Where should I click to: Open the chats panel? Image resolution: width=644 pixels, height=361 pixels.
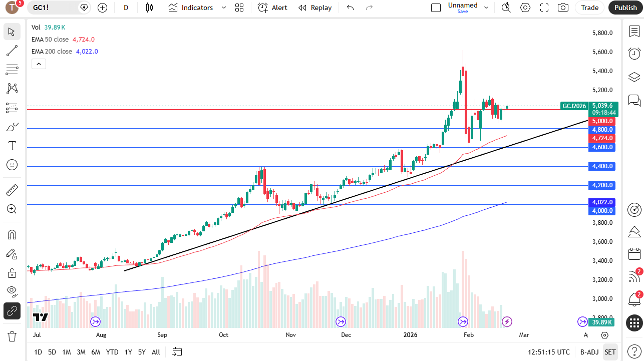(x=634, y=100)
